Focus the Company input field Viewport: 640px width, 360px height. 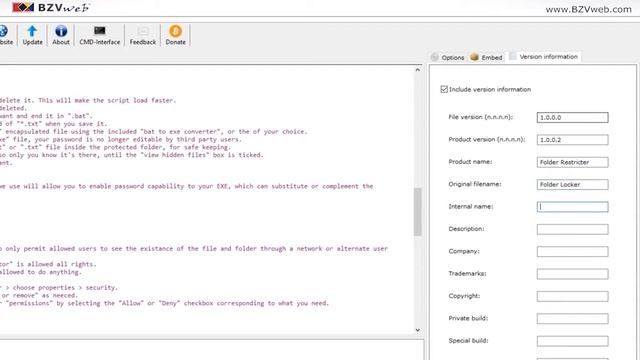(x=572, y=251)
